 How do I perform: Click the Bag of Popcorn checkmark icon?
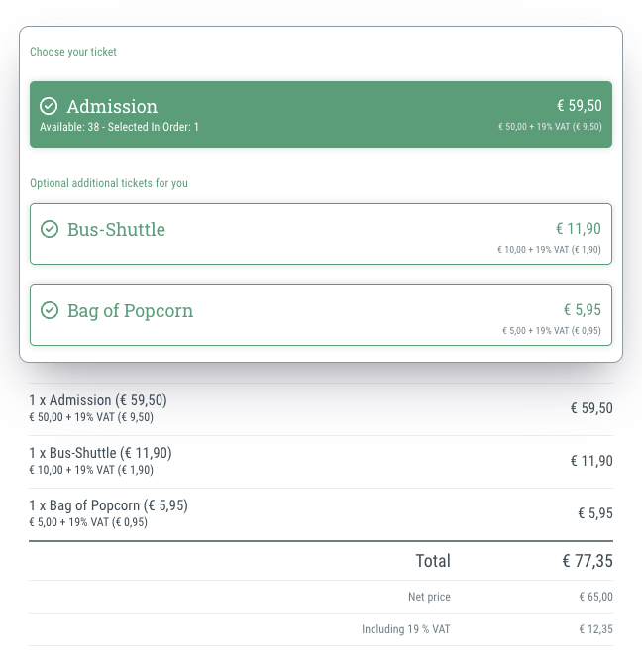click(x=49, y=310)
